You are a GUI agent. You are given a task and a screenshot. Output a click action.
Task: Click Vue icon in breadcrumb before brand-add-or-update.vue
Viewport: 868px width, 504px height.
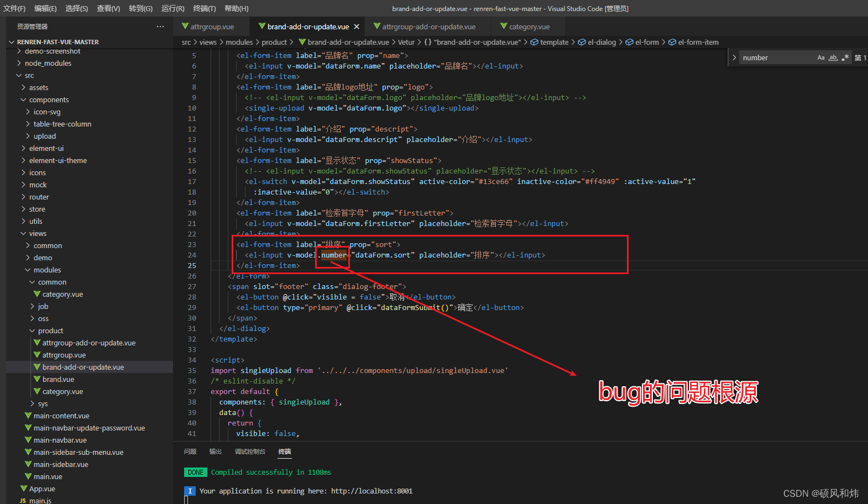[302, 42]
